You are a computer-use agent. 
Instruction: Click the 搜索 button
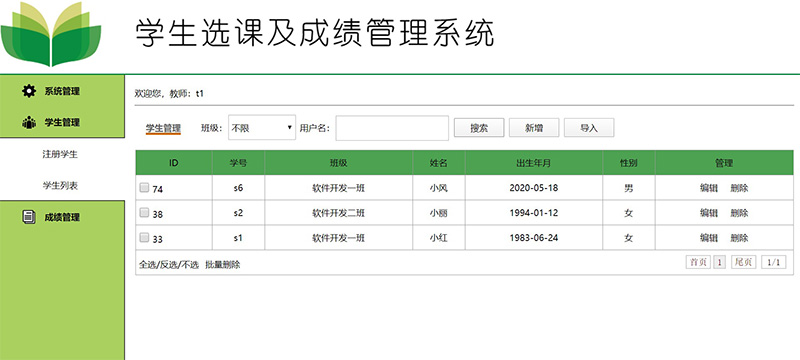[x=479, y=128]
